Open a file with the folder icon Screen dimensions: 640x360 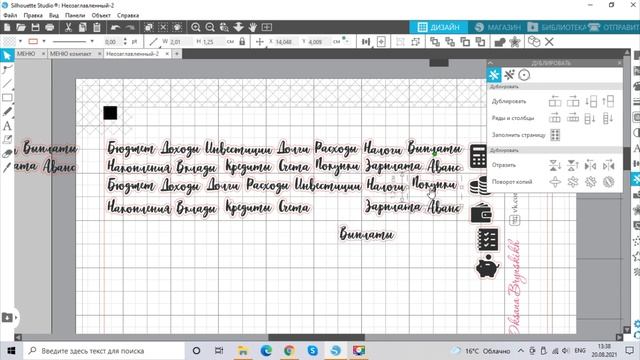click(21, 27)
